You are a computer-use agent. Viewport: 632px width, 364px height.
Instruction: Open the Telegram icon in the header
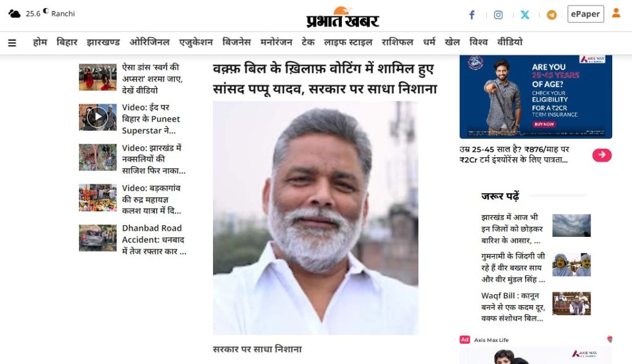[551, 15]
